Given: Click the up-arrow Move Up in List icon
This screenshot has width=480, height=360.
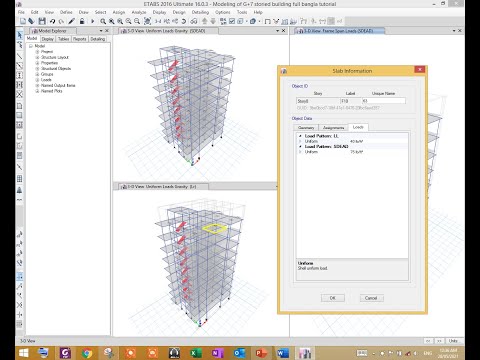Looking at the screenshot, I should (205, 21).
